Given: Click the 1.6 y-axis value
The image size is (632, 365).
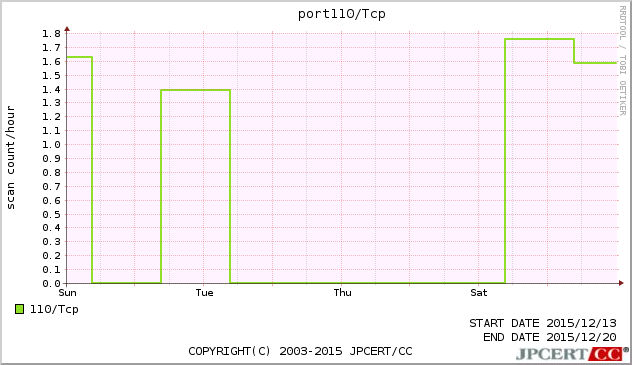Looking at the screenshot, I should tap(51, 61).
